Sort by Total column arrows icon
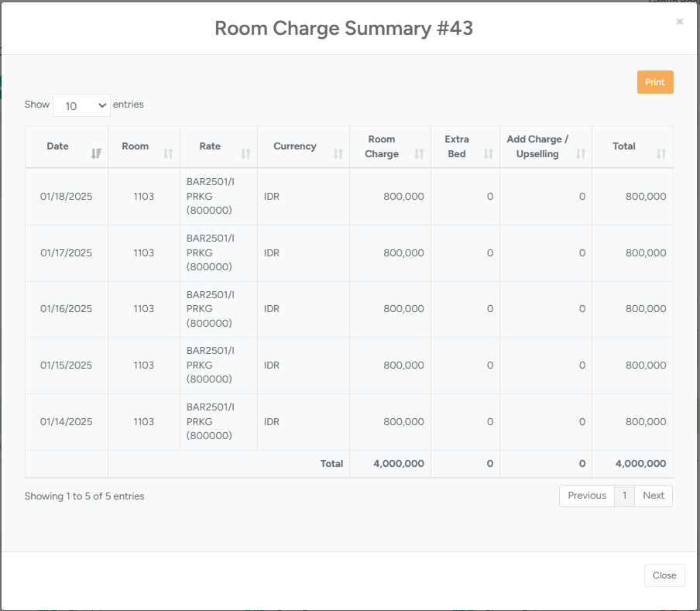The image size is (700, 611). [x=661, y=153]
